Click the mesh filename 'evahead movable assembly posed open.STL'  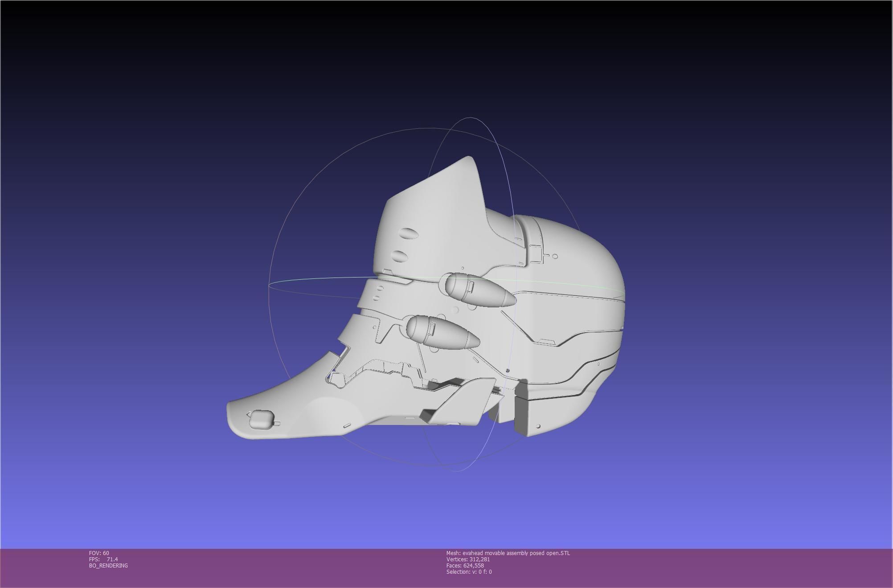(516, 553)
